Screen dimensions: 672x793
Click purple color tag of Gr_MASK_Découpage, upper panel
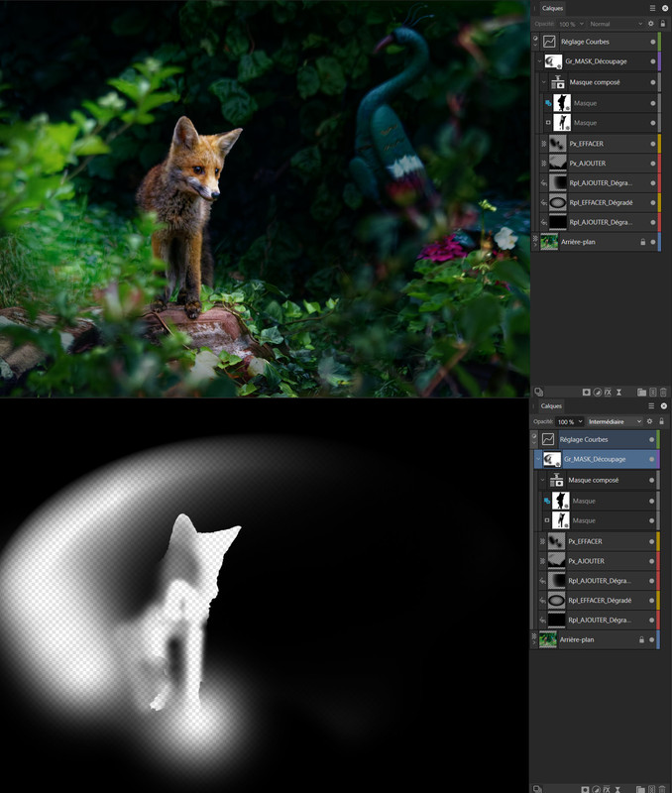[x=659, y=61]
